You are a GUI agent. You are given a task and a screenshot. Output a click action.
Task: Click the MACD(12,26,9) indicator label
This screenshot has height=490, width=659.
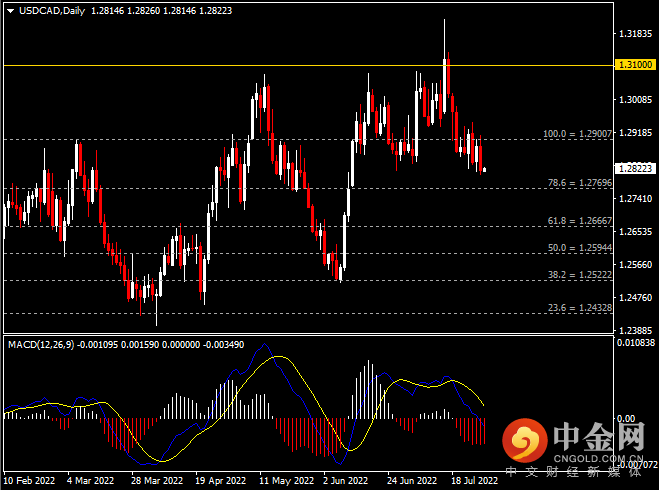pyautogui.click(x=41, y=345)
